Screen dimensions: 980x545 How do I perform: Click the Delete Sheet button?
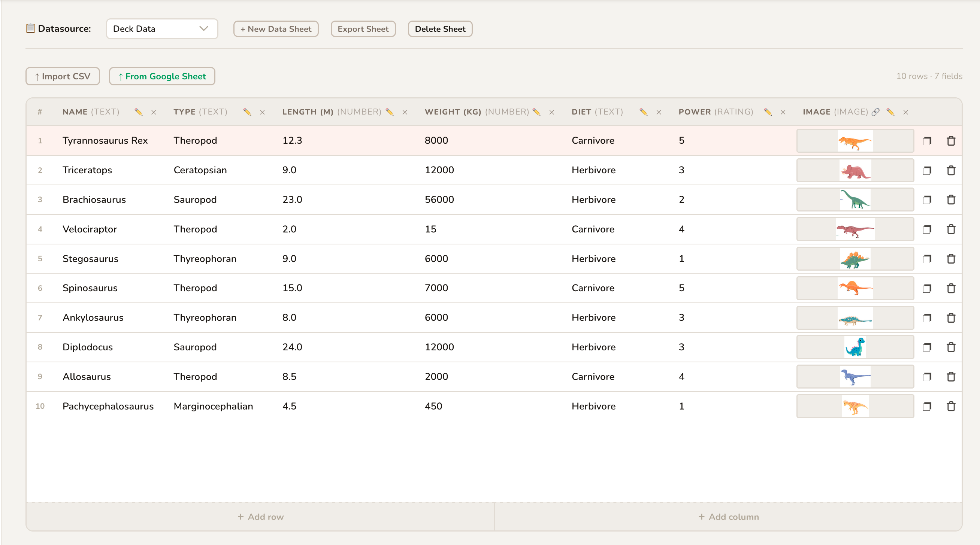pyautogui.click(x=440, y=29)
